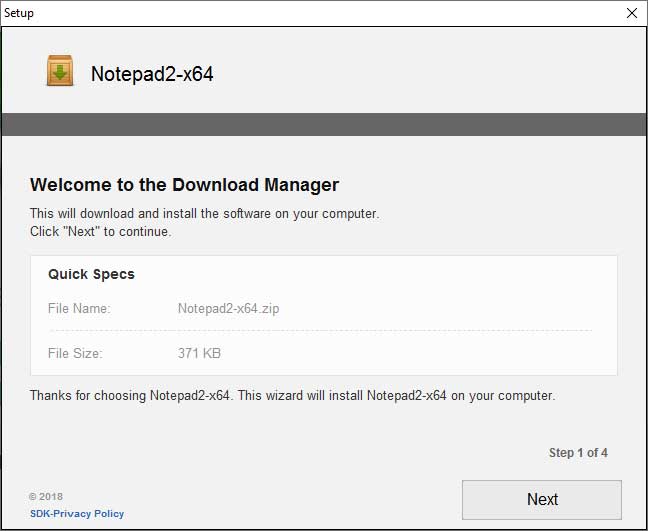Click the © 2018 copyright text
The width and height of the screenshot is (648, 531).
[x=46, y=496]
